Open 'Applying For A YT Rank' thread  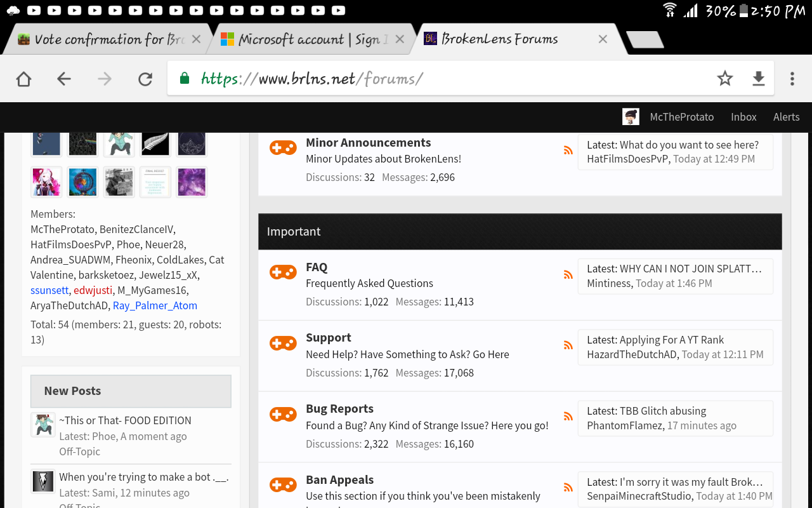click(672, 340)
